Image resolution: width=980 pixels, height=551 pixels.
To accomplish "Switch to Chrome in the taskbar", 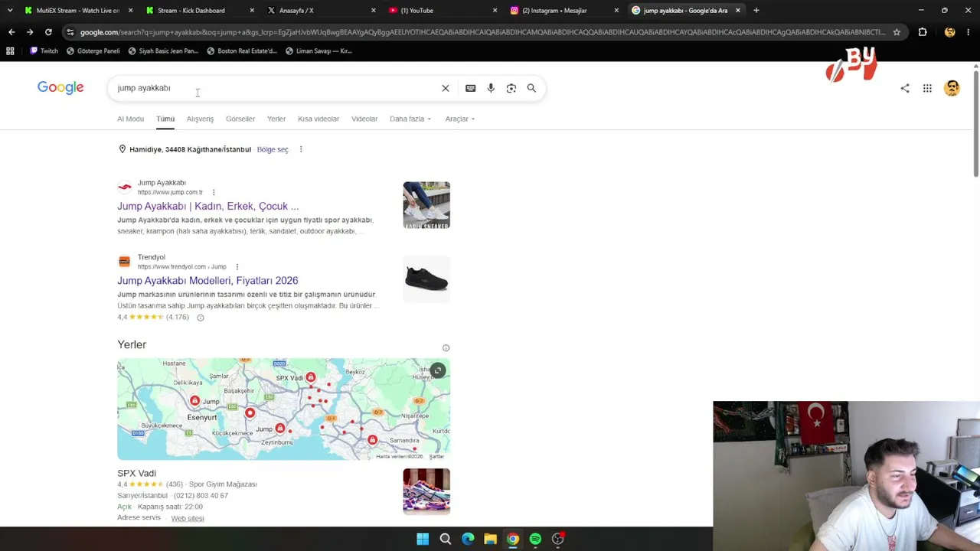I will [x=513, y=539].
